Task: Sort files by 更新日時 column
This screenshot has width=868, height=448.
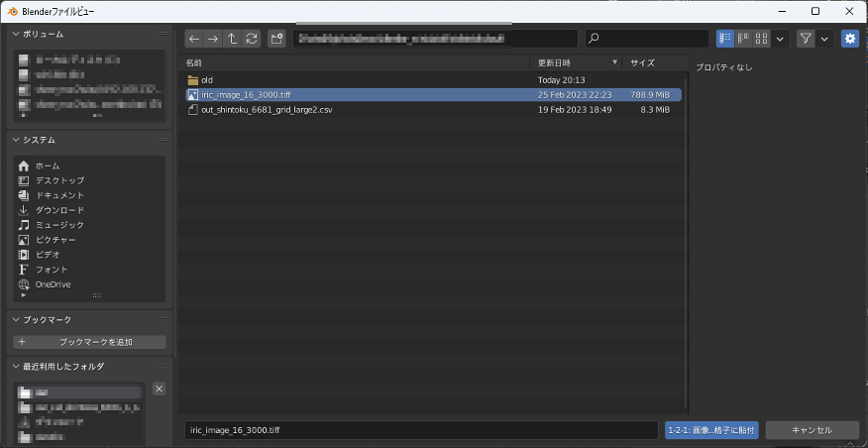Action: (x=554, y=63)
